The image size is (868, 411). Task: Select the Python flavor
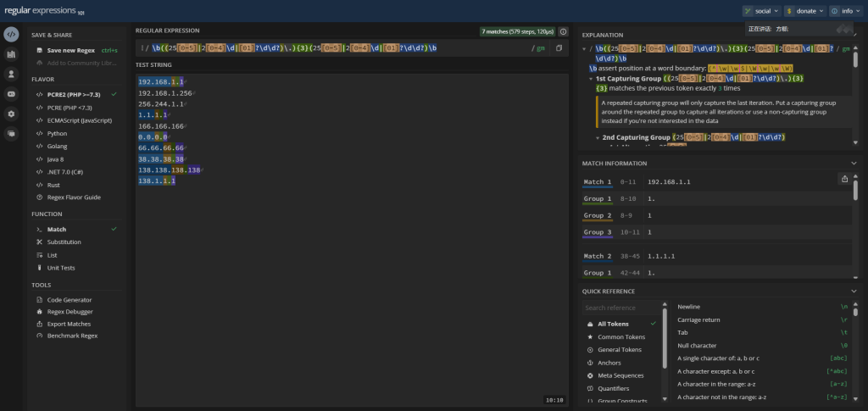coord(58,133)
